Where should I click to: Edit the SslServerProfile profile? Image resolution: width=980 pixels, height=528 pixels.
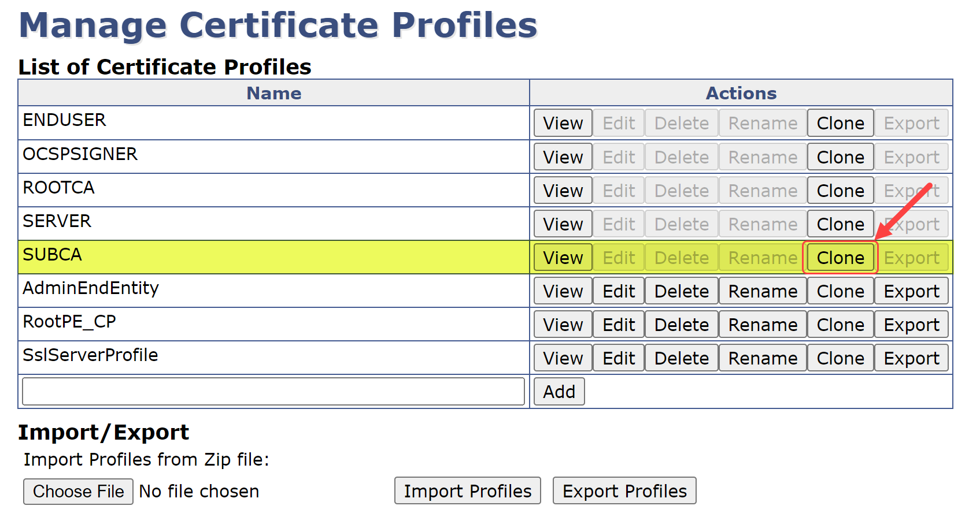click(x=619, y=358)
